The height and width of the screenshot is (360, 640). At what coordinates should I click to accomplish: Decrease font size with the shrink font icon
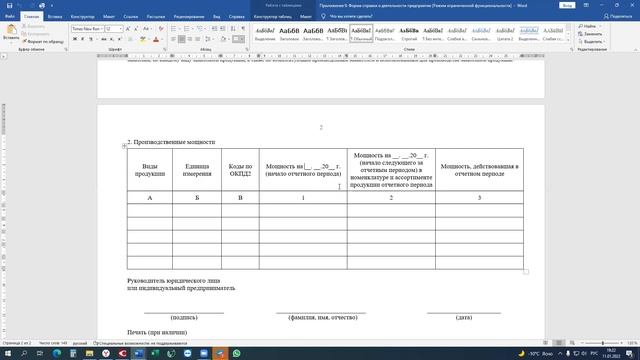(136, 29)
